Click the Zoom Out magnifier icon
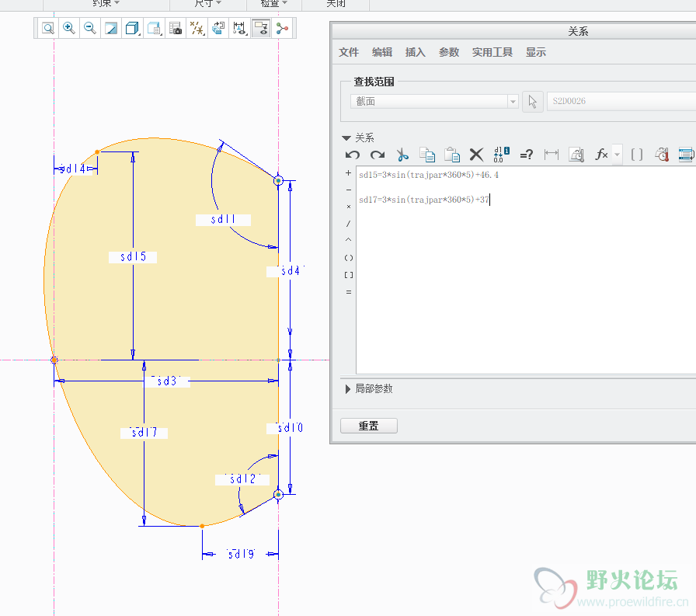Screen dimensions: 696x616 pyautogui.click(x=90, y=29)
